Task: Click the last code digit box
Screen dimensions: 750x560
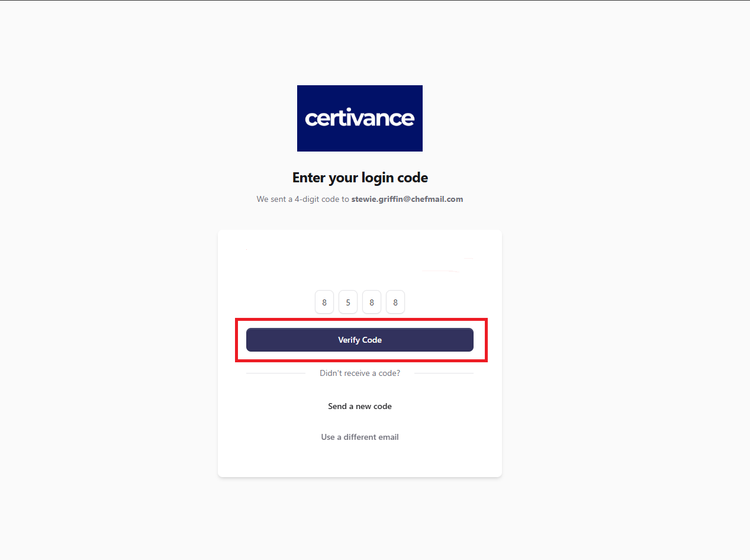Action: (395, 302)
